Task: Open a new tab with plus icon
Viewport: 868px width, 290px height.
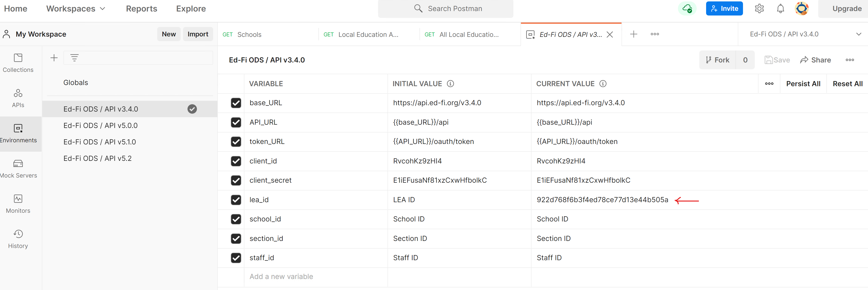Action: [633, 34]
